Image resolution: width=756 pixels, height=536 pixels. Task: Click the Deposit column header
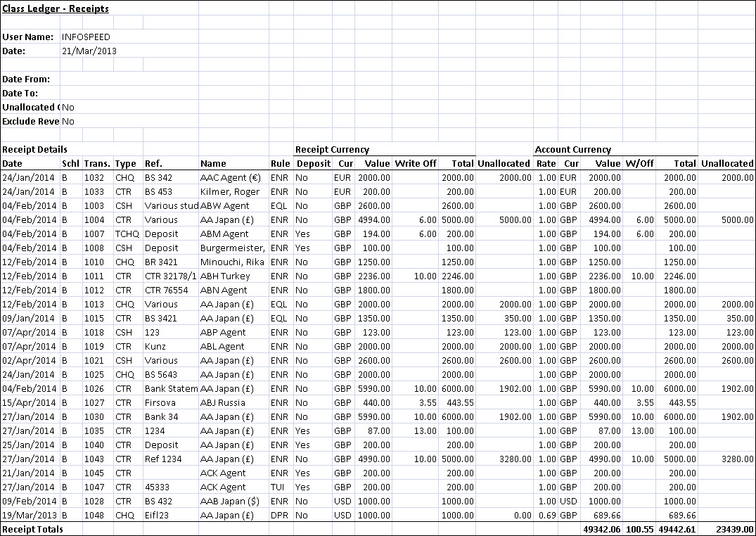point(313,163)
